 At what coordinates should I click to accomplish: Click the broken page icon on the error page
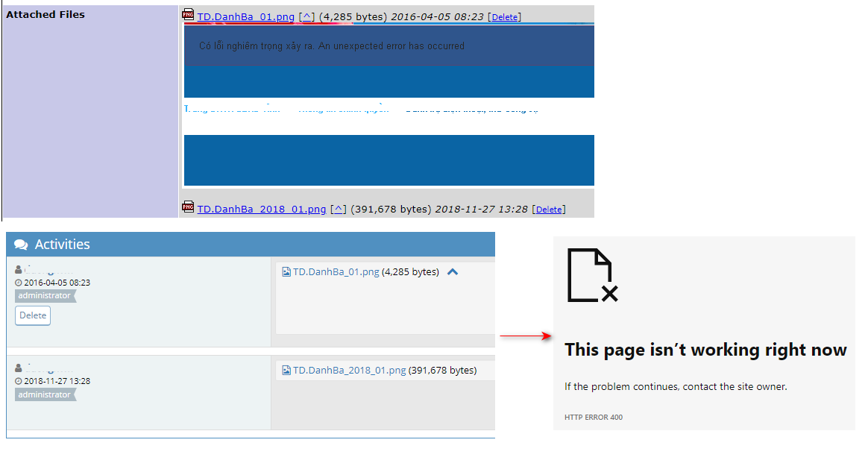tap(592, 276)
